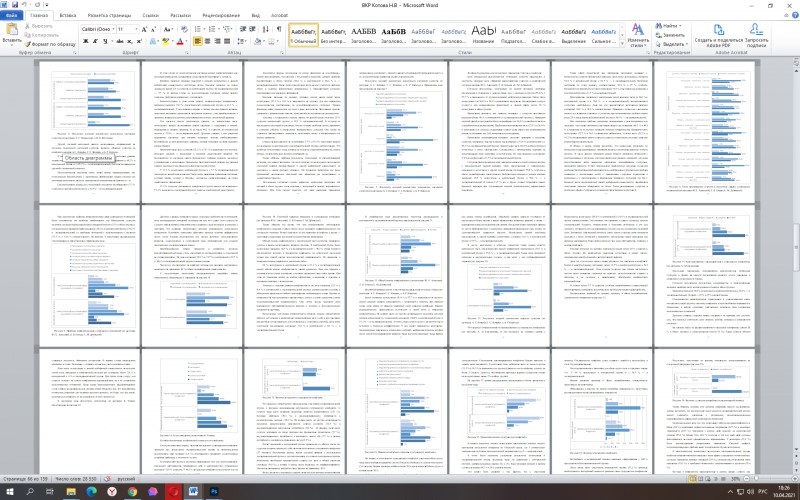Toggle show paragraph marks (¶)
The image size is (800, 500).
click(x=279, y=29)
